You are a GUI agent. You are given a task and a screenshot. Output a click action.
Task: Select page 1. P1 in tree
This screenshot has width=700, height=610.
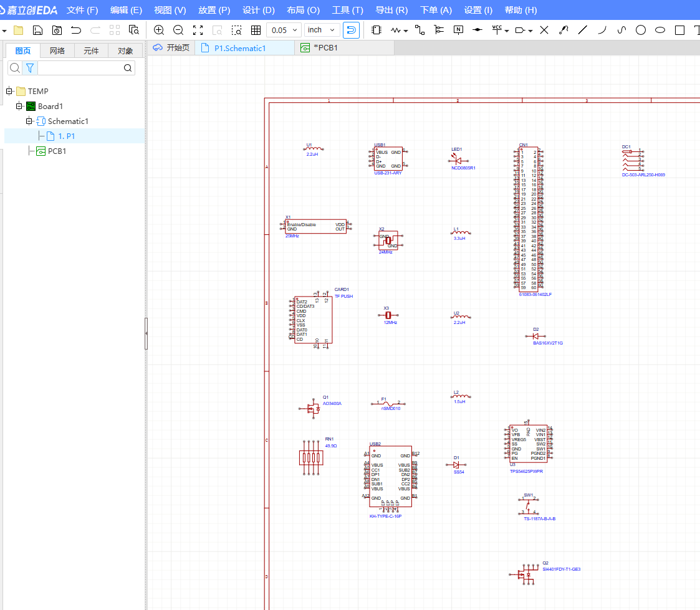75,136
